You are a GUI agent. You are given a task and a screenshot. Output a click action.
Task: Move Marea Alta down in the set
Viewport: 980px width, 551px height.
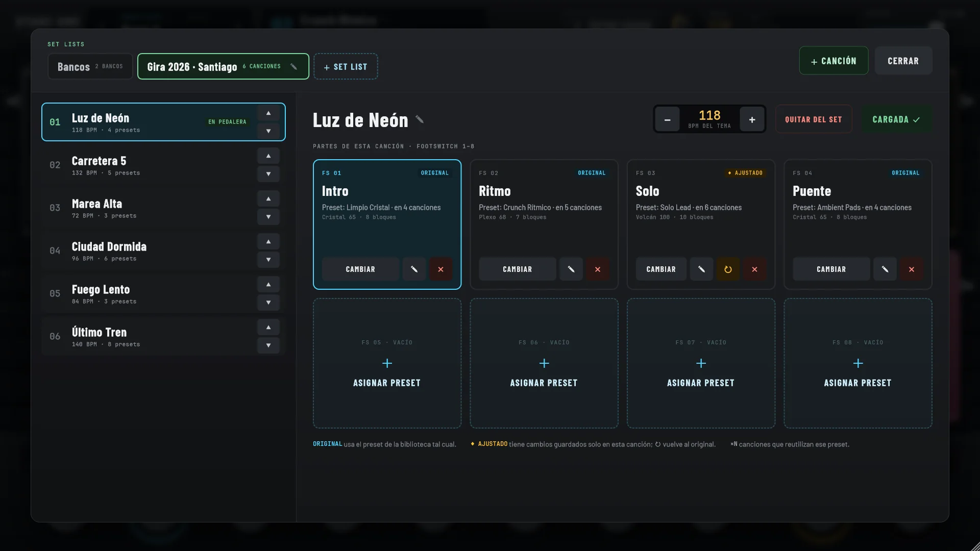[x=268, y=217]
